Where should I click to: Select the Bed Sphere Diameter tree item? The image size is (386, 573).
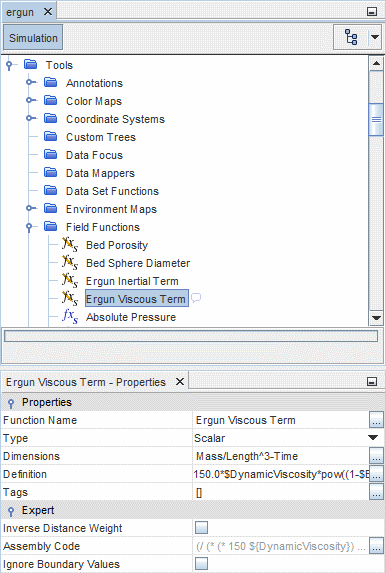(x=138, y=263)
